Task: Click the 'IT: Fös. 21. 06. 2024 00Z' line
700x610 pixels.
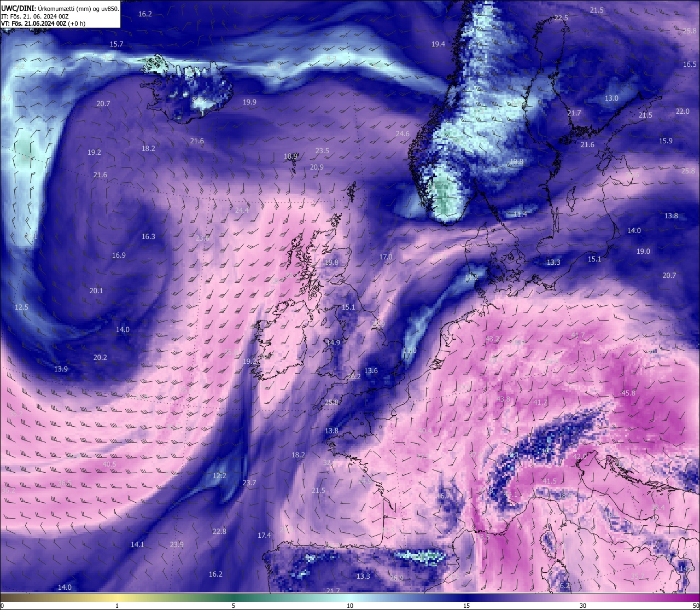Action: [x=35, y=16]
